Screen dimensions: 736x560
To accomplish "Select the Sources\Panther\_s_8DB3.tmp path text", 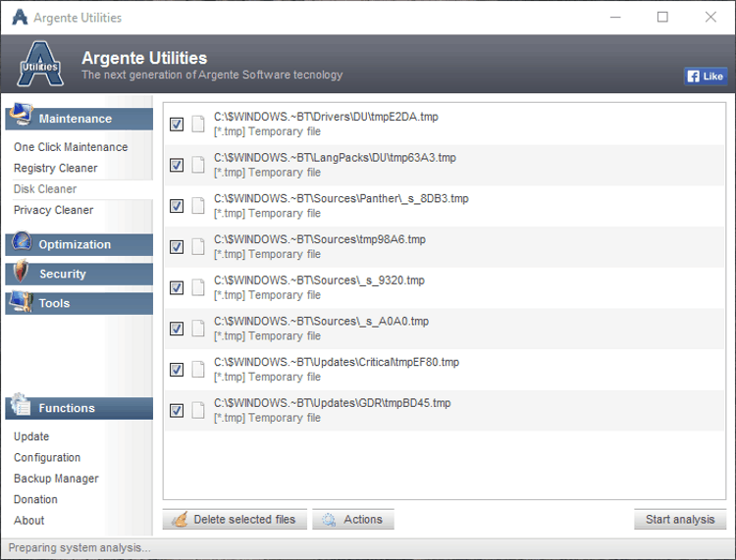I will (x=342, y=199).
